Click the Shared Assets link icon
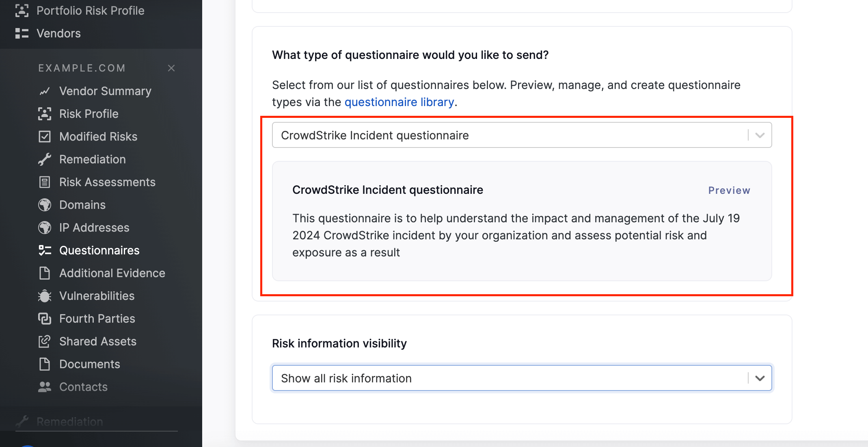The width and height of the screenshot is (868, 447). pyautogui.click(x=45, y=341)
